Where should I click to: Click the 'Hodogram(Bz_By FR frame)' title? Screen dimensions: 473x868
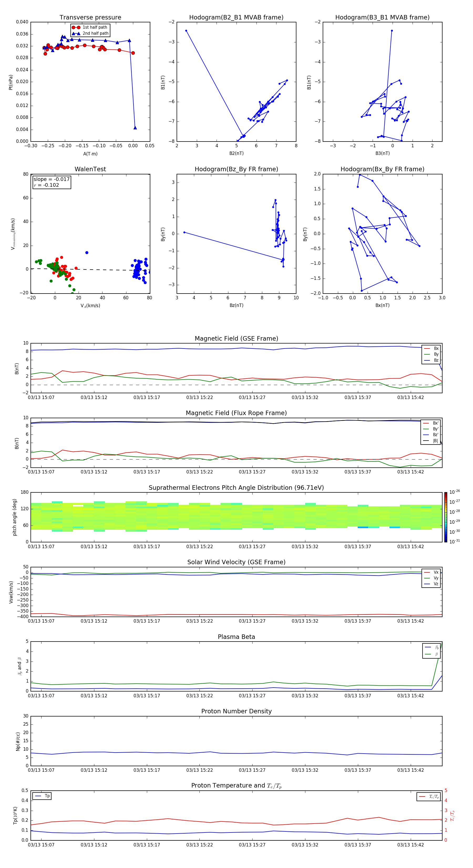coord(236,169)
